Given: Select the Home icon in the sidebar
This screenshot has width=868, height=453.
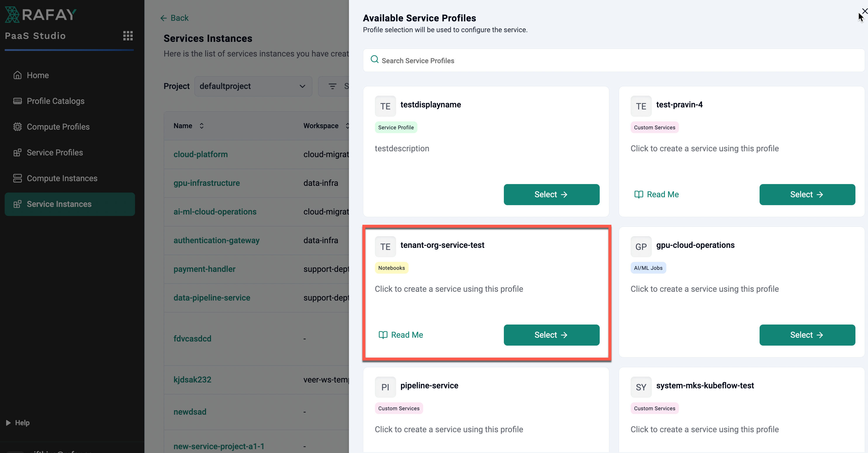Looking at the screenshot, I should click(18, 75).
